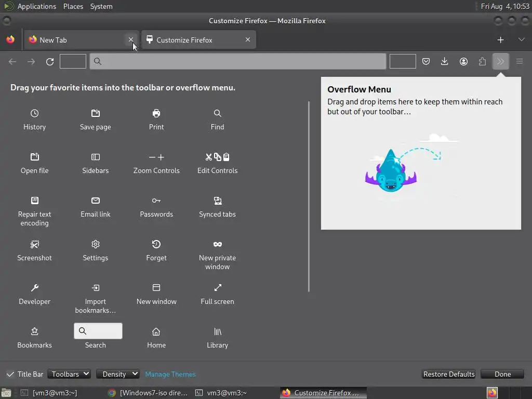Click the Pocket save toolbar icon
The height and width of the screenshot is (399, 532).
tap(426, 61)
